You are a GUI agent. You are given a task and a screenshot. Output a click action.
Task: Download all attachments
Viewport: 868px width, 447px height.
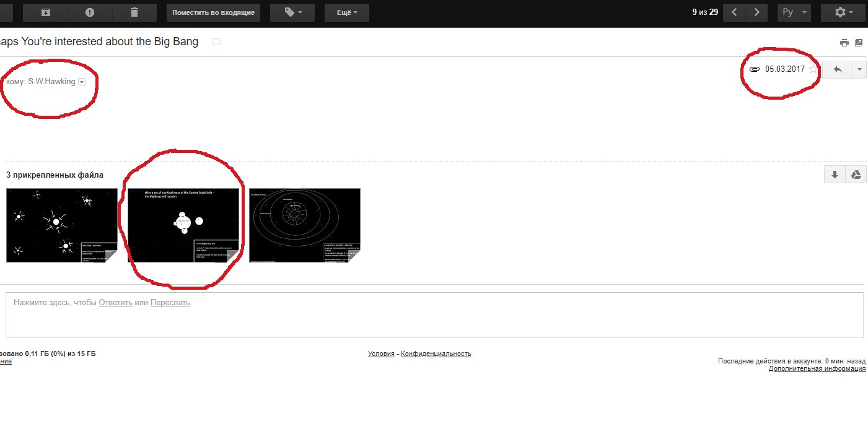pyautogui.click(x=835, y=175)
